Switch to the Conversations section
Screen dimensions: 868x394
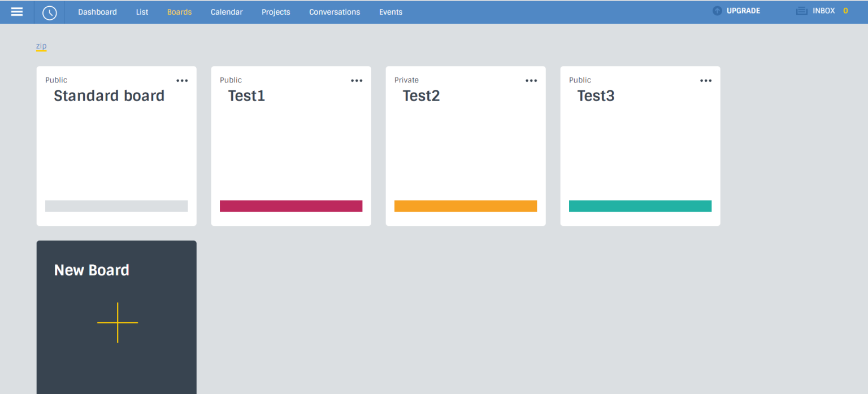tap(334, 11)
